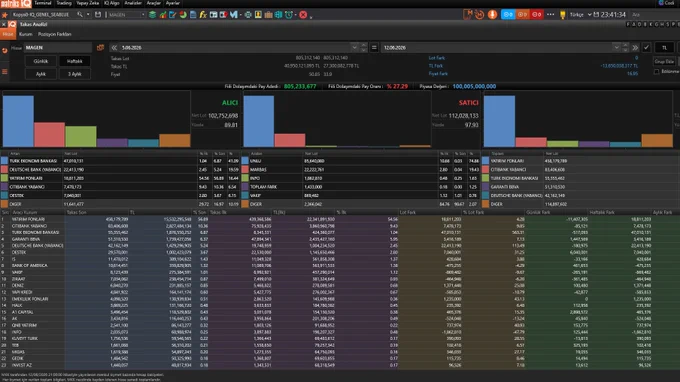Click the equals sign button between dates

click(374, 47)
